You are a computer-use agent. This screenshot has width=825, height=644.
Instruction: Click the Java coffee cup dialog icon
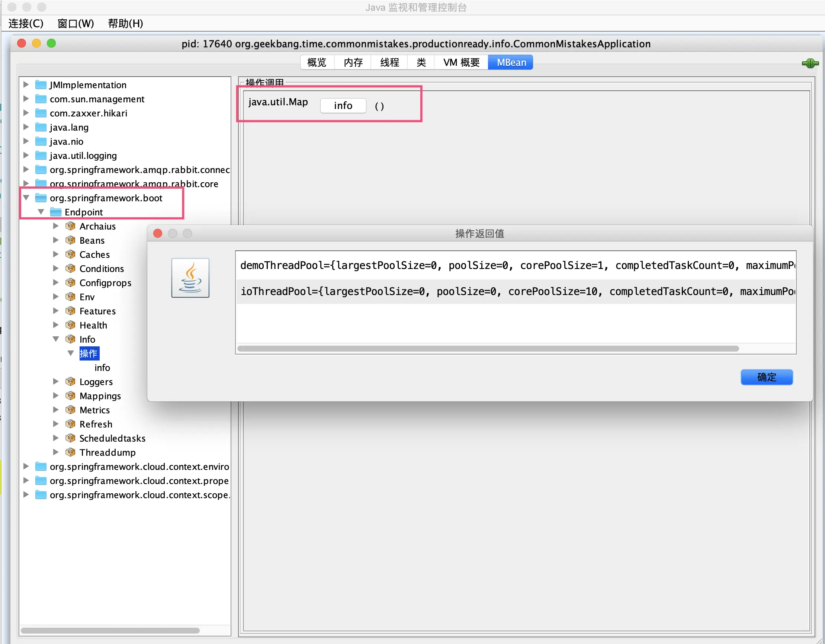[x=190, y=278]
